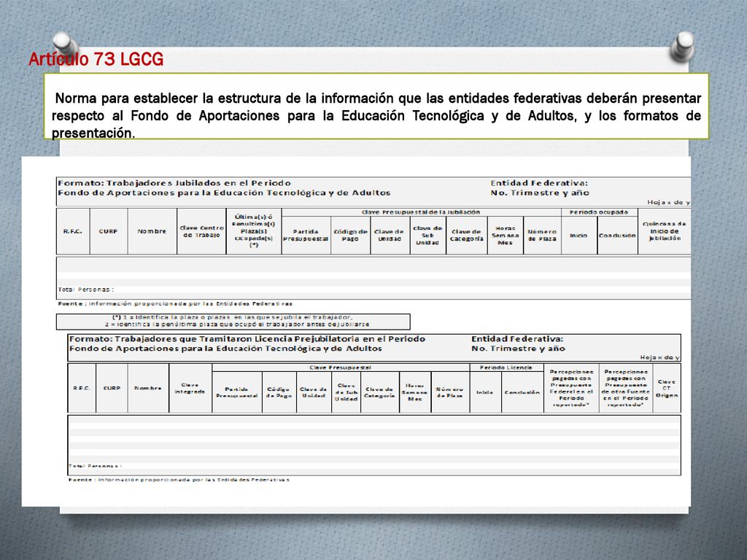Image resolution: width=747 pixels, height=560 pixels.
Task: Click the "Fuente" note below the Jubilados table
Action: pyautogui.click(x=175, y=303)
